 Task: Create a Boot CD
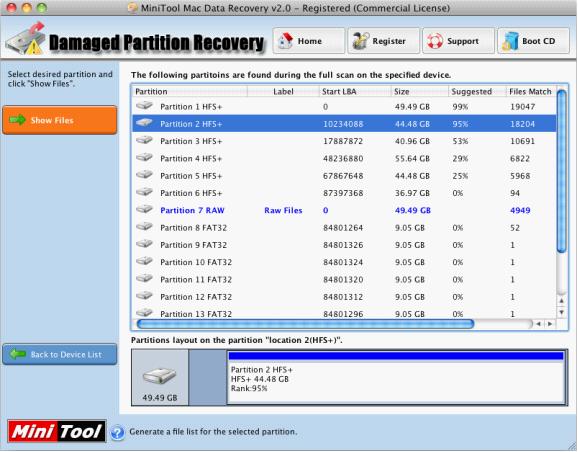[533, 41]
